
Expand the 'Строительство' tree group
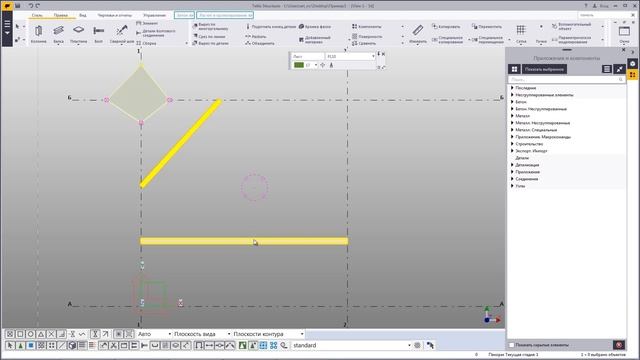click(512, 144)
